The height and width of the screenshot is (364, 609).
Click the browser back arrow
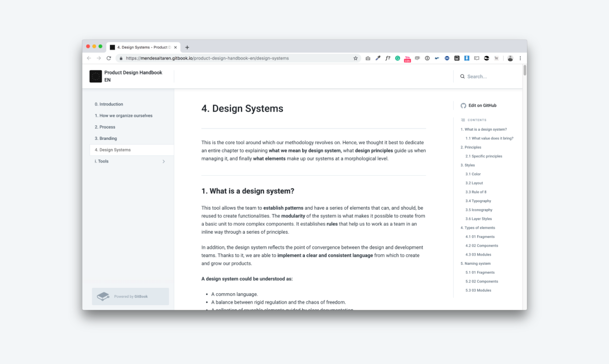point(89,58)
